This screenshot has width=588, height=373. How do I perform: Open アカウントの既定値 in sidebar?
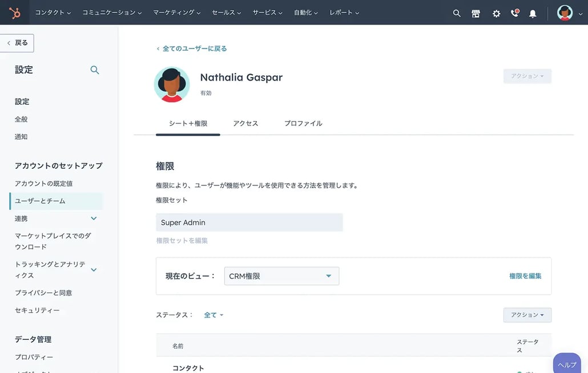(x=44, y=184)
